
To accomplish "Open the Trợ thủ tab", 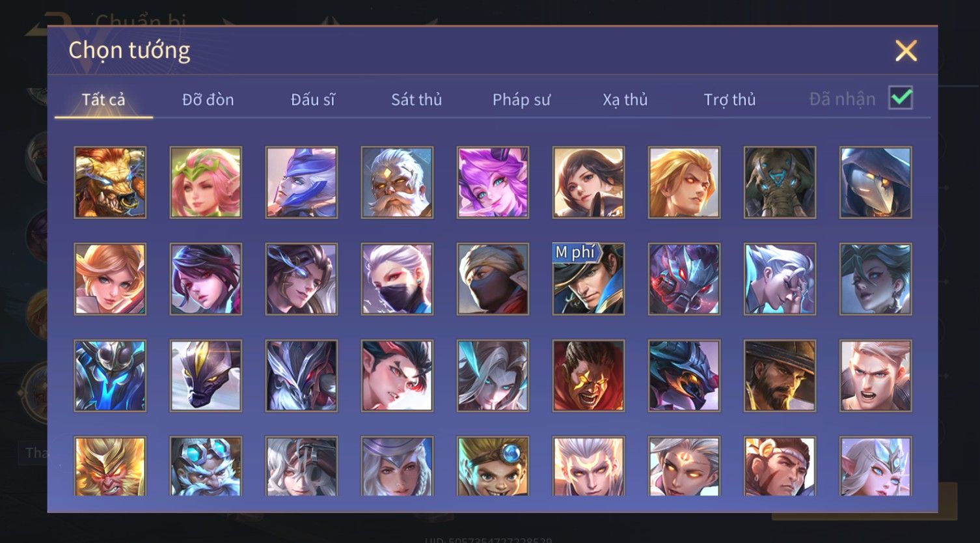I will (729, 100).
